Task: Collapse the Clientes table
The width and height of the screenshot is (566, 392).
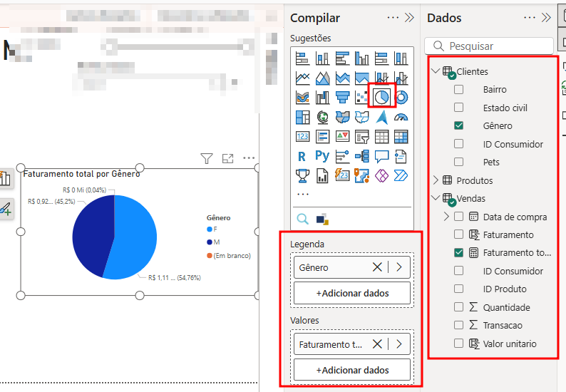Action: click(x=436, y=71)
